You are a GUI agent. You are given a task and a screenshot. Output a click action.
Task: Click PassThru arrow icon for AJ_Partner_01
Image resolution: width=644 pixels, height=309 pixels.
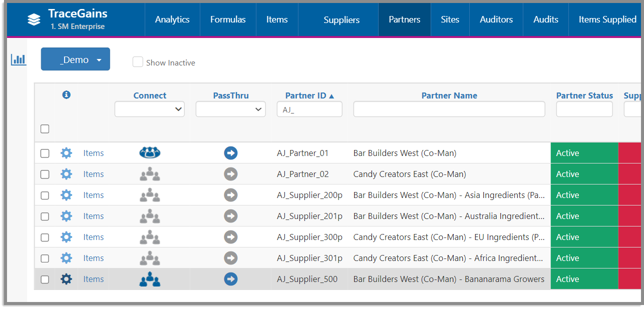click(231, 153)
